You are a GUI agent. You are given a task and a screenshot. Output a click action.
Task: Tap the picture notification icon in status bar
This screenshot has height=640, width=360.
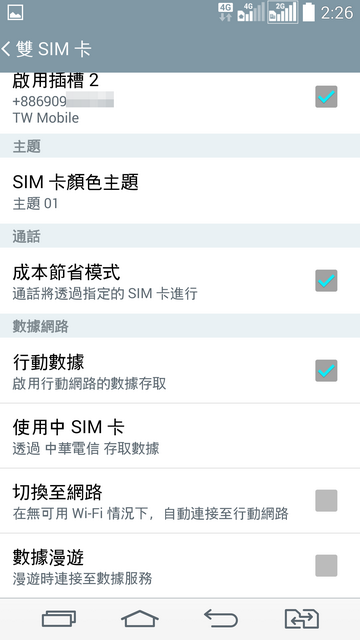point(16,12)
